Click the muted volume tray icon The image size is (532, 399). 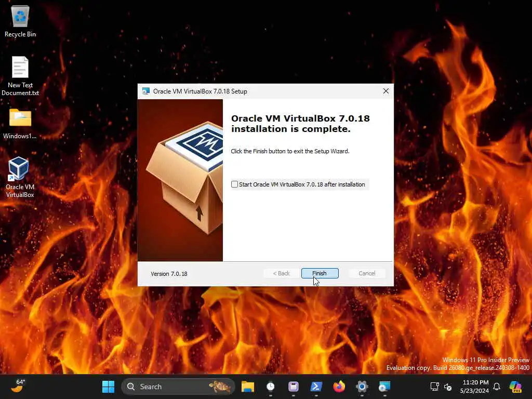448,387
